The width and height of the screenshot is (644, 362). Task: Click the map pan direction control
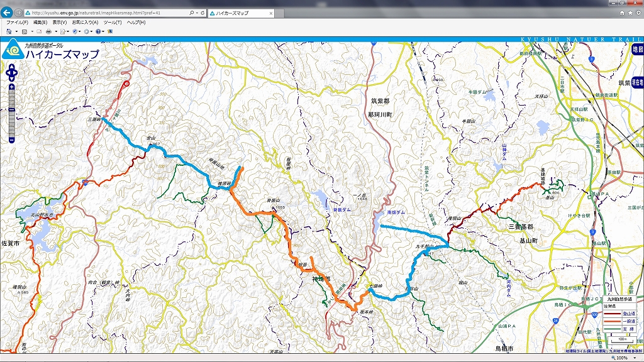pos(11,73)
